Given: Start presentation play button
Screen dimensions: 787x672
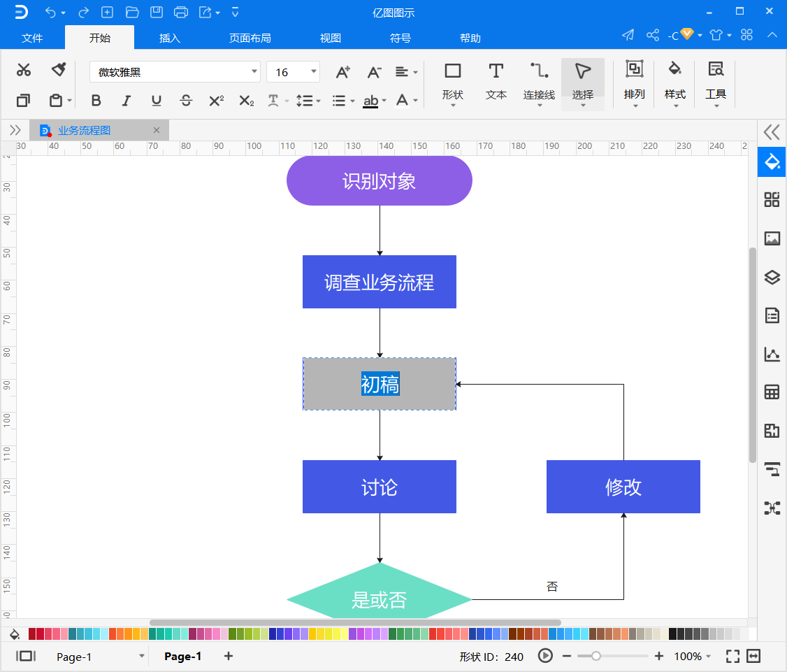Looking at the screenshot, I should coord(546,656).
